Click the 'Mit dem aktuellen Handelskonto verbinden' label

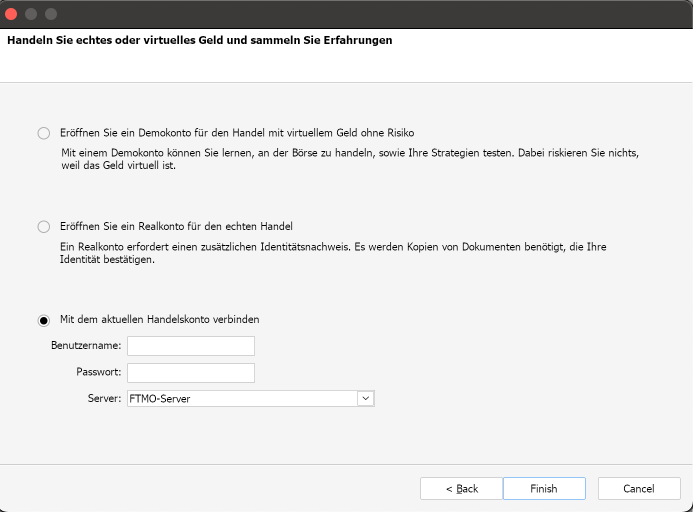[159, 320]
